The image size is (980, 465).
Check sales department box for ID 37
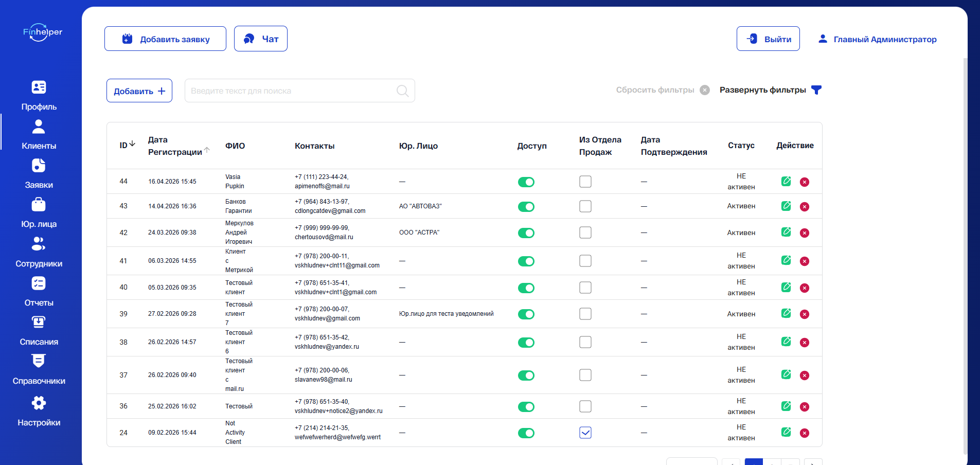tap(585, 375)
